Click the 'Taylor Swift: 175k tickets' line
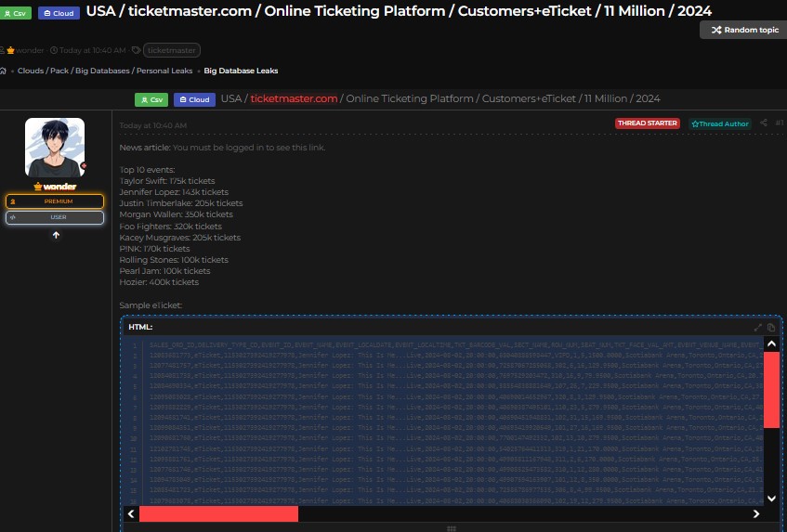 click(167, 181)
